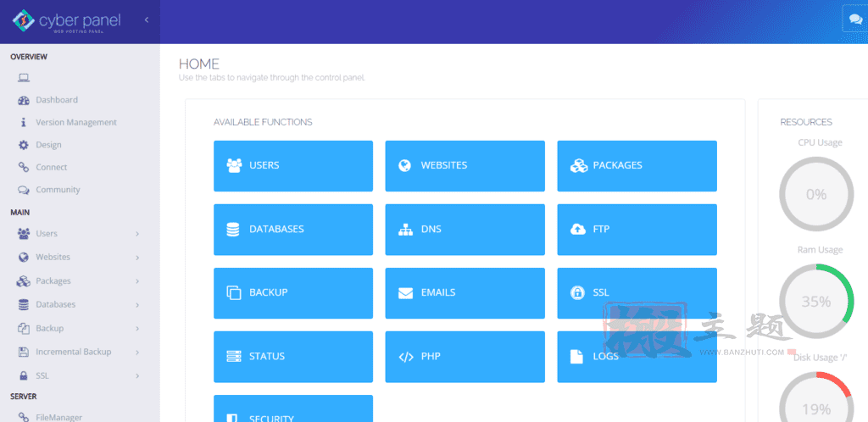Click the FileManager icon in sidebar
868x422 pixels.
click(23, 418)
